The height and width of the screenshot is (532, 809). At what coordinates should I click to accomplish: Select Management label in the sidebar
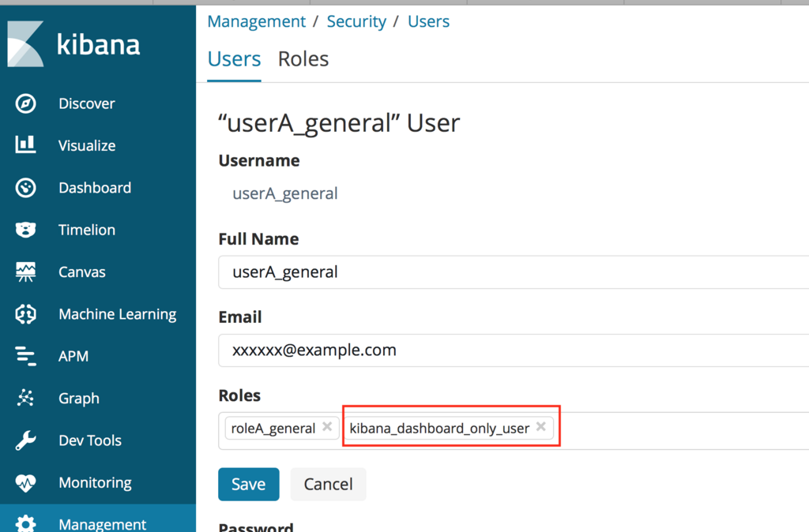pos(102,524)
